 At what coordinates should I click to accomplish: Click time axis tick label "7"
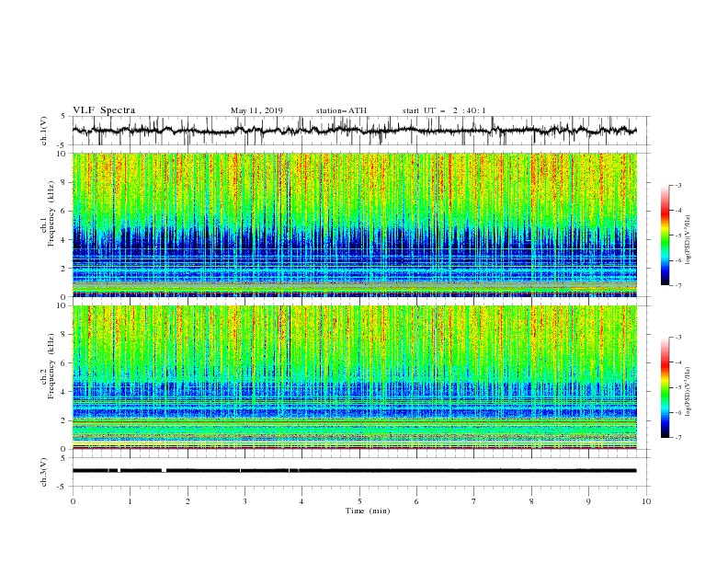coord(474,501)
